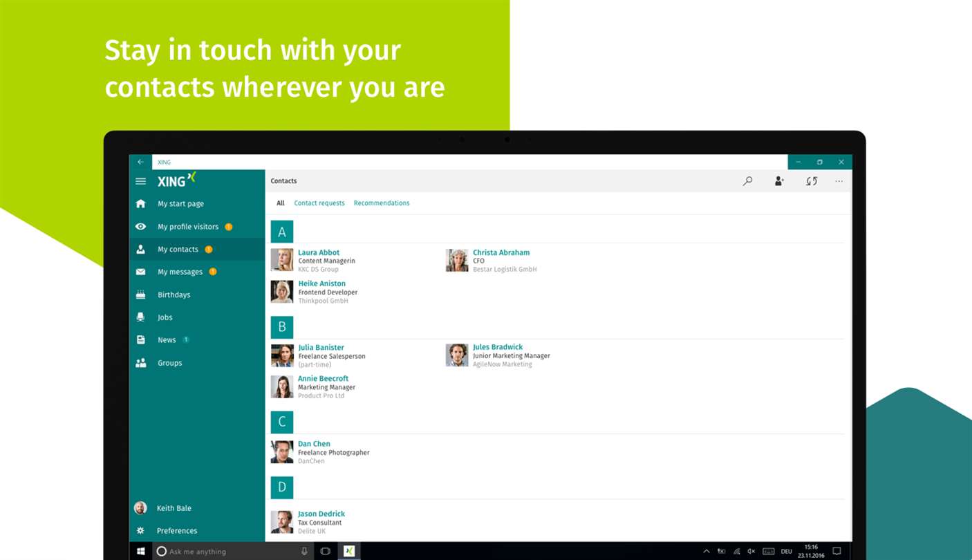The image size is (972, 560).
Task: Click the touch keyboard tray icon
Action: pyautogui.click(x=769, y=551)
